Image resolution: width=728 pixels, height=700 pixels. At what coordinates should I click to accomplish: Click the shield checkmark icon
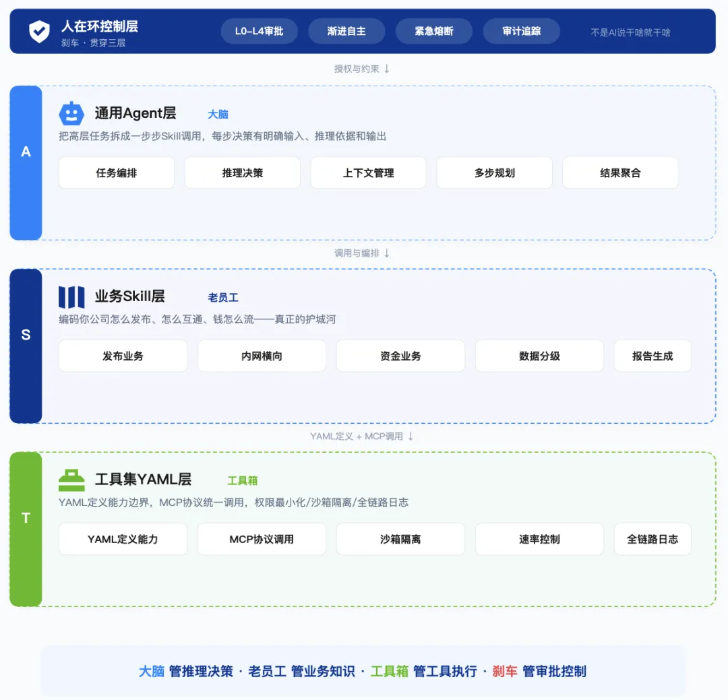[40, 32]
